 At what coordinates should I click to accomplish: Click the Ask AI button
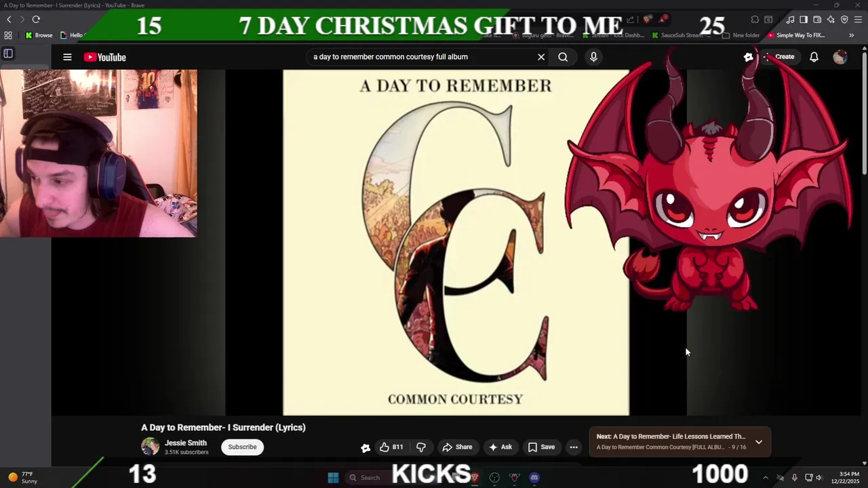click(x=500, y=447)
